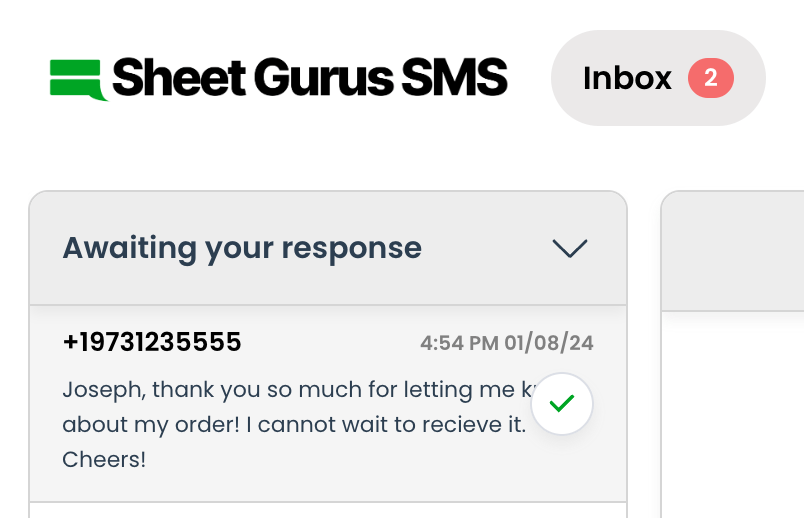This screenshot has width=804, height=518.
Task: Select the Awaiting your response heading
Action: [242, 248]
